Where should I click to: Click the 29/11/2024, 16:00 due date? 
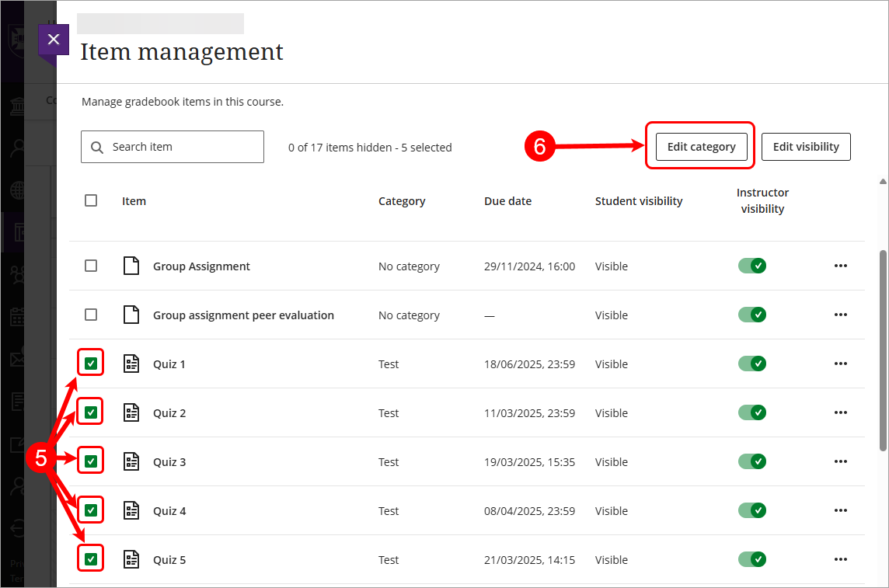529,266
